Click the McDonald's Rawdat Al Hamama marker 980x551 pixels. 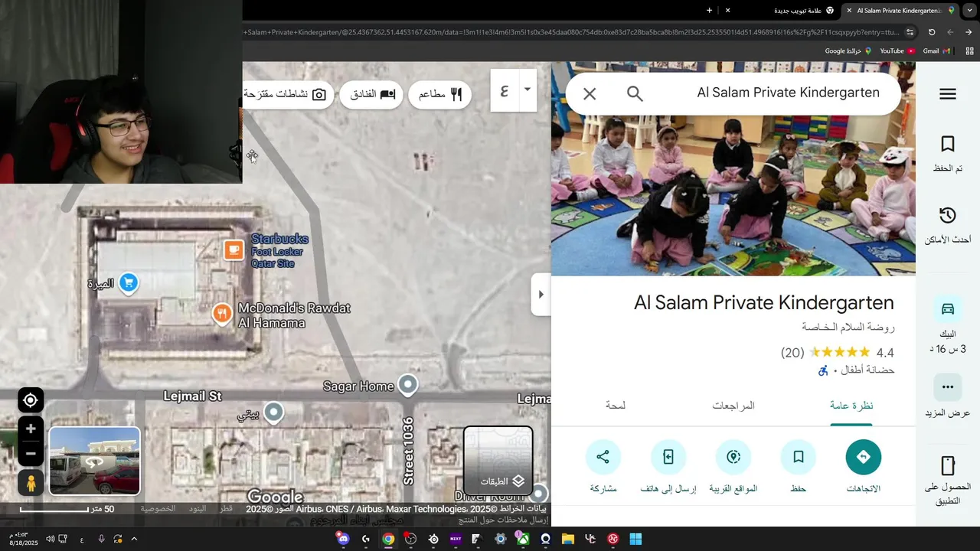pos(222,313)
